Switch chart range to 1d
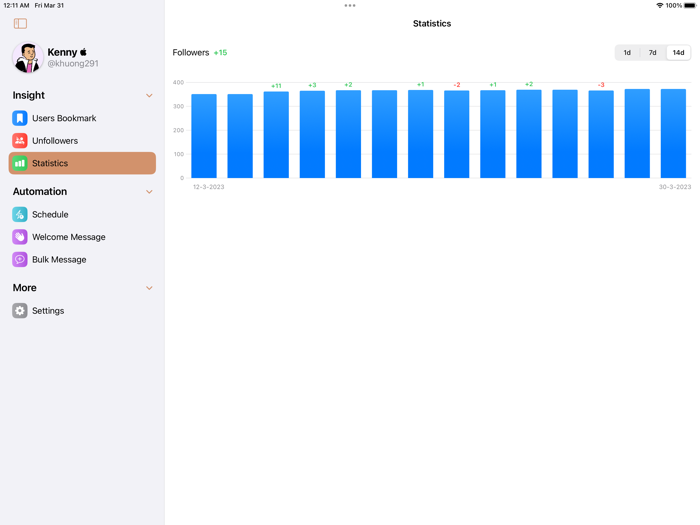This screenshot has width=700, height=525. click(627, 53)
